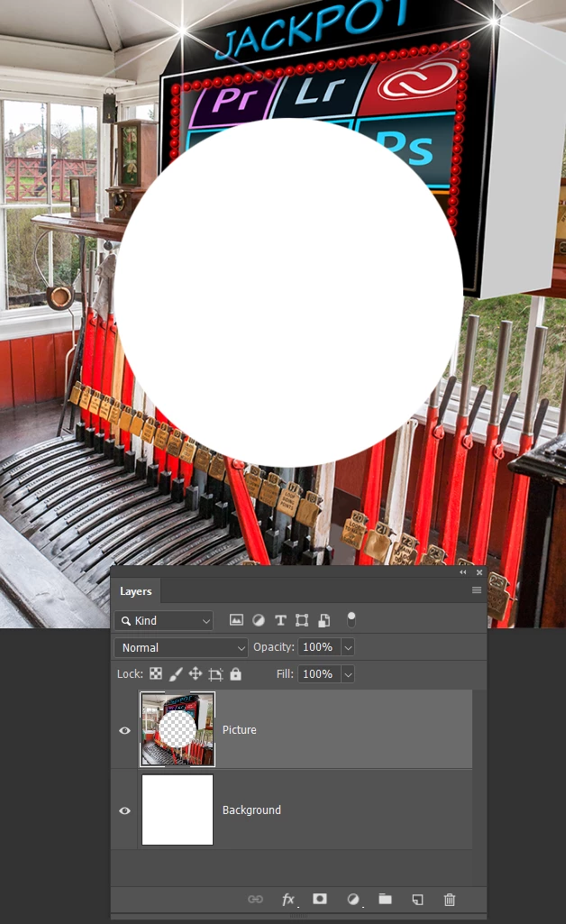Filter layers by shape layers icon
566x924 pixels.
tap(302, 620)
